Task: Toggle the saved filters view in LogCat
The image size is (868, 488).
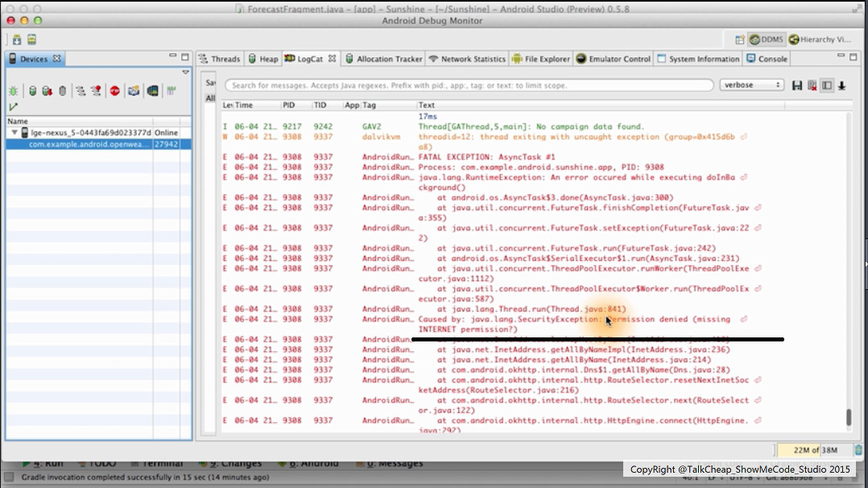Action: click(x=827, y=85)
